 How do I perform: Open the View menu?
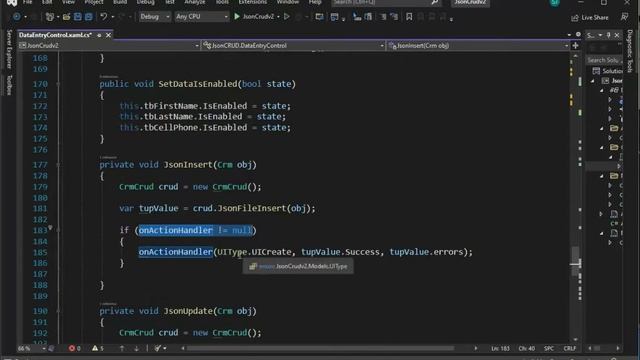pyautogui.click(x=68, y=2)
